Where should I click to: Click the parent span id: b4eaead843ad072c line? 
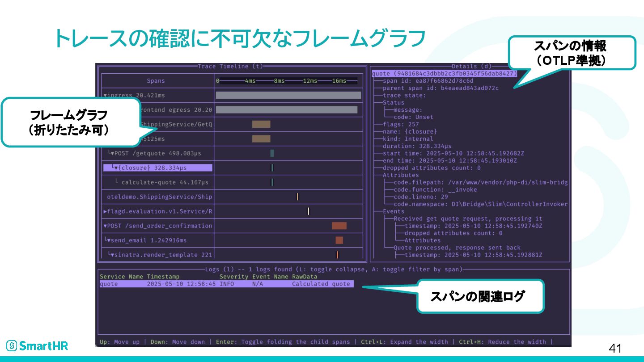[x=441, y=88]
